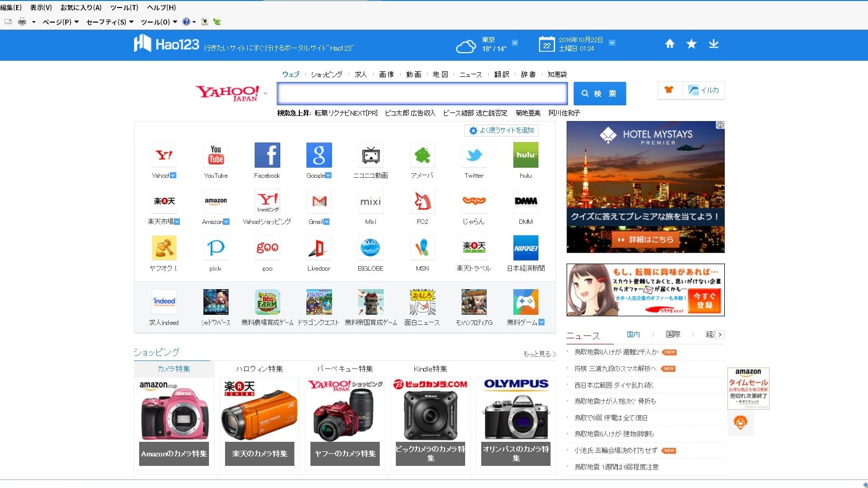Viewport: 868px width, 488px height.
Task: Open the もっと見る shopping link
Action: 539,354
